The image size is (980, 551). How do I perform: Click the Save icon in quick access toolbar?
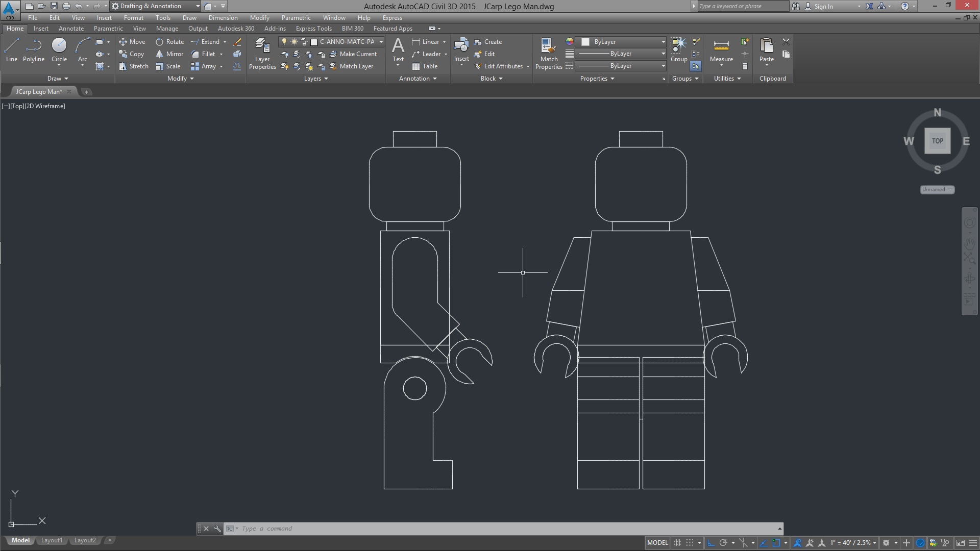click(x=54, y=6)
